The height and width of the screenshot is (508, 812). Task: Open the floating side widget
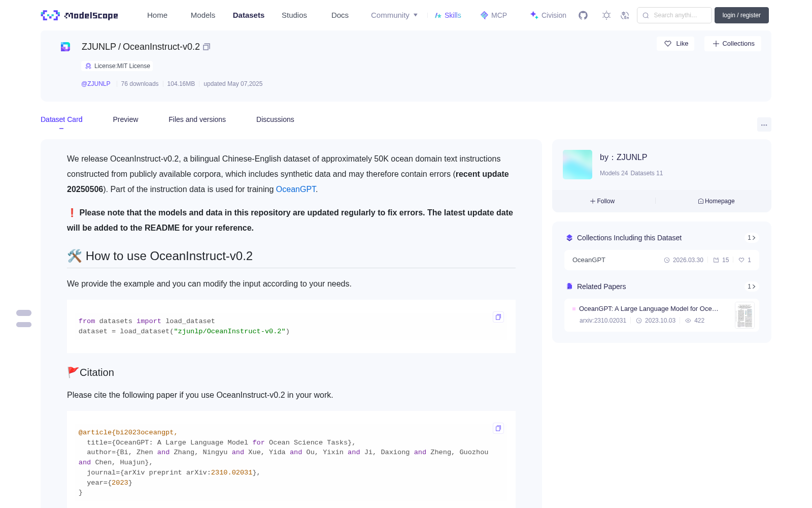(x=24, y=319)
